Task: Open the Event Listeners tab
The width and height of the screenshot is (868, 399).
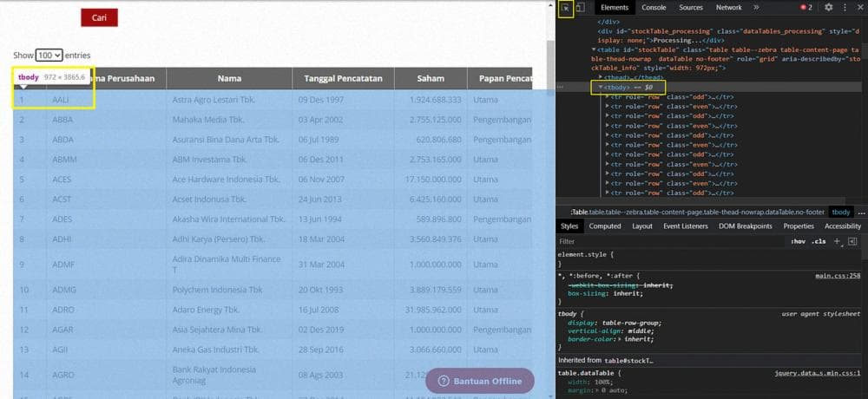Action: pyautogui.click(x=686, y=226)
